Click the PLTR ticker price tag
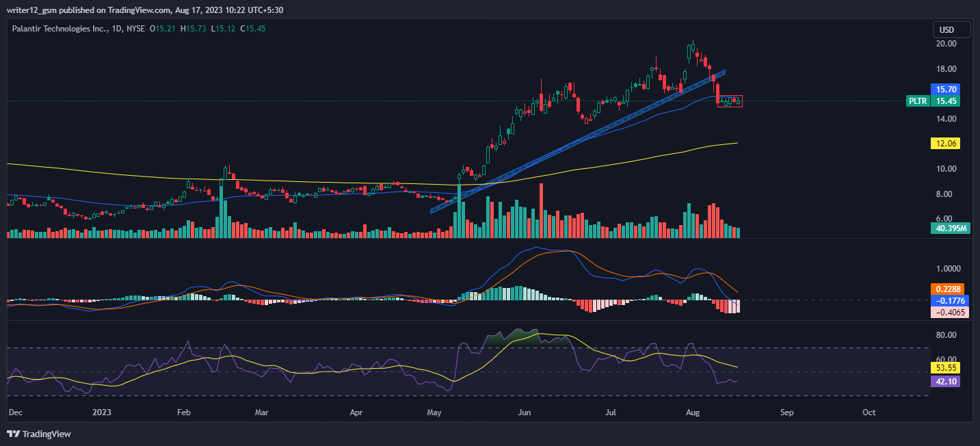The image size is (980, 446). coord(917,101)
